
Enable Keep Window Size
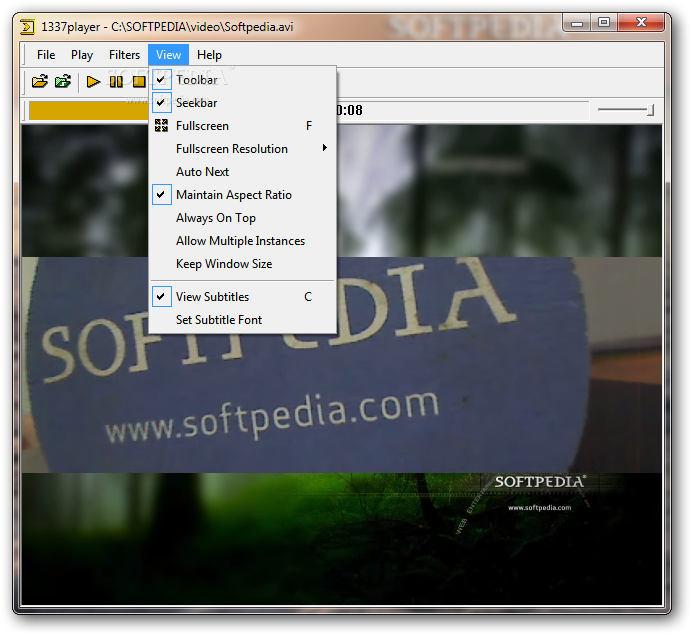click(x=242, y=264)
